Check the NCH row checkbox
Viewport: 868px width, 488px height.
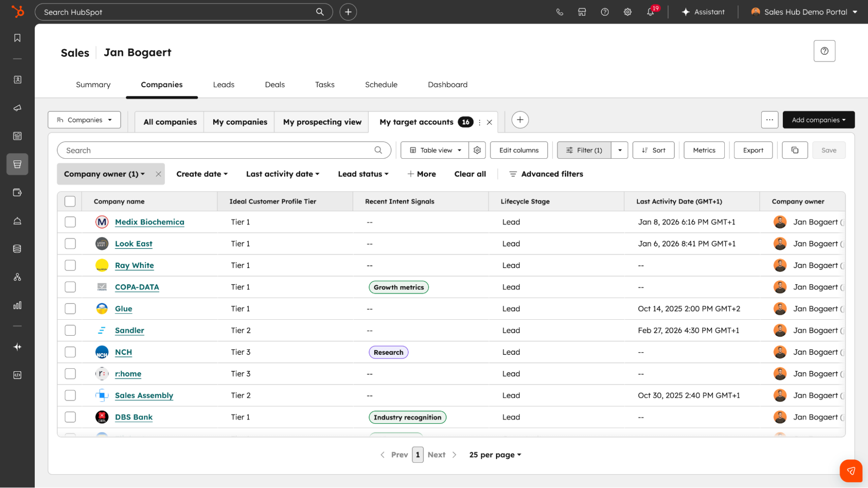pyautogui.click(x=70, y=352)
